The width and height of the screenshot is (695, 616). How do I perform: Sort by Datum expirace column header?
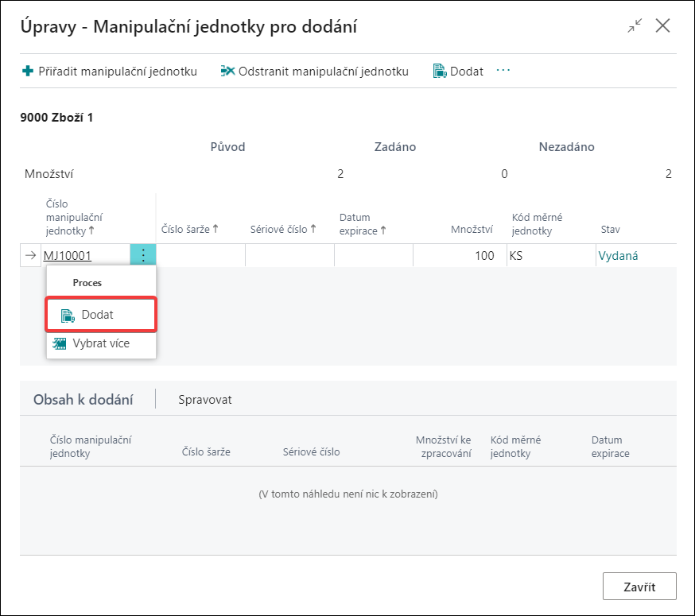point(363,224)
